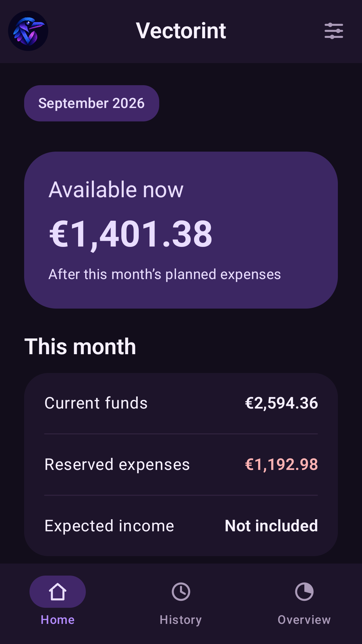The height and width of the screenshot is (644, 362).
Task: Switch to the Overview tab label
Action: click(304, 620)
